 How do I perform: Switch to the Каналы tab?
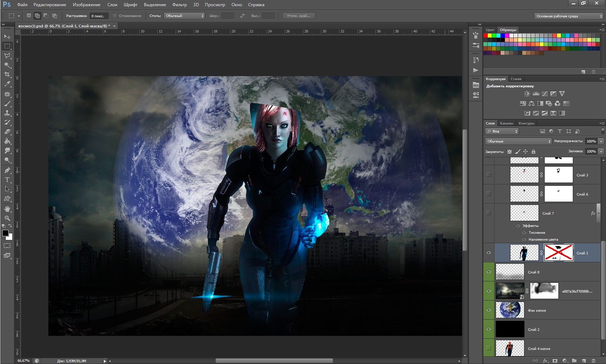point(506,123)
